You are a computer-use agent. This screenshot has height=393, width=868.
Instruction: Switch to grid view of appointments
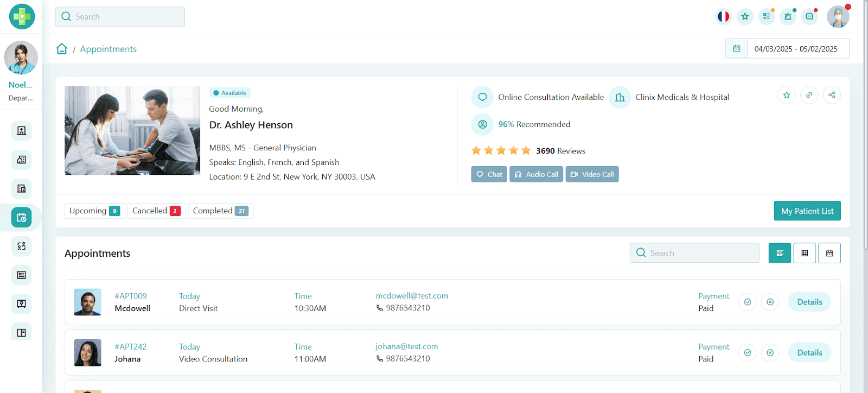[x=805, y=253]
